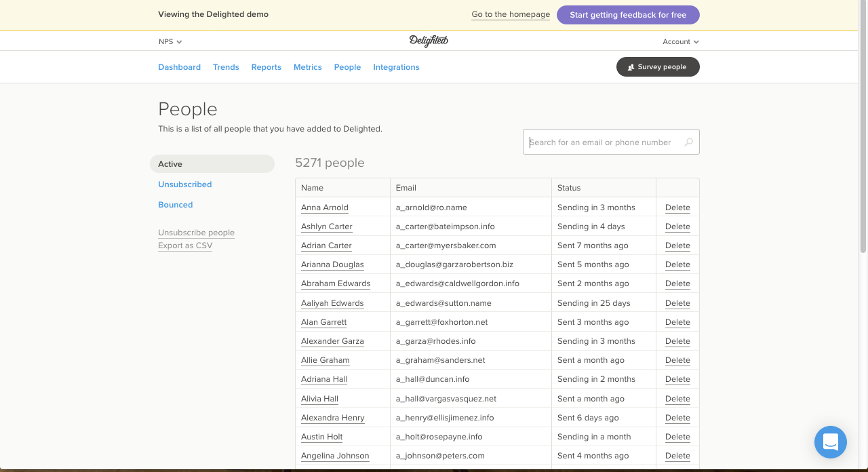Delete Alivia Hall's row
This screenshot has width=868, height=472.
click(x=677, y=399)
